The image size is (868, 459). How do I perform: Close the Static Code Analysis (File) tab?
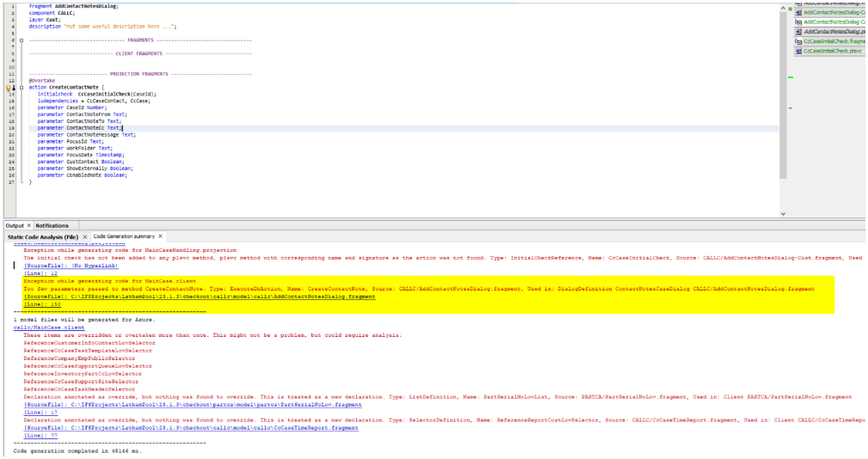coord(83,236)
